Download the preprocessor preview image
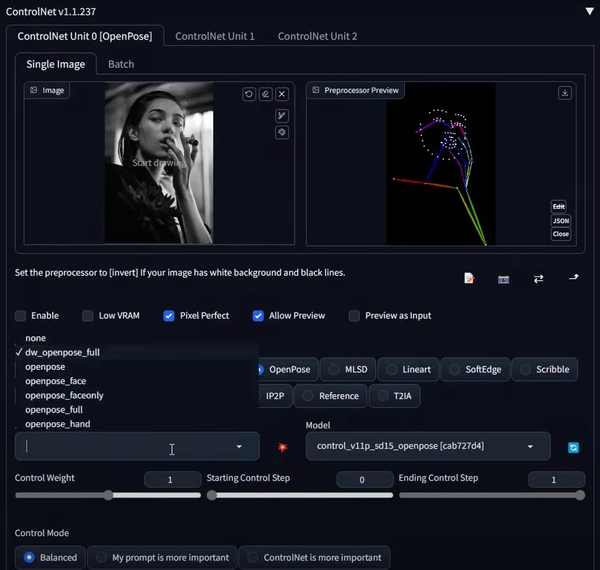 (565, 93)
